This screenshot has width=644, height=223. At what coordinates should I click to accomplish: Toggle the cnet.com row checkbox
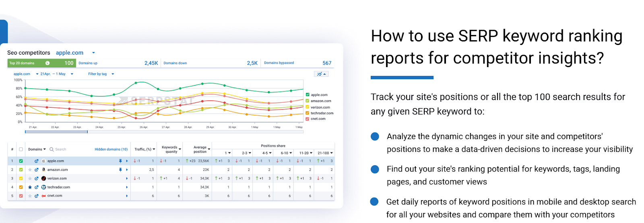pyautogui.click(x=21, y=196)
